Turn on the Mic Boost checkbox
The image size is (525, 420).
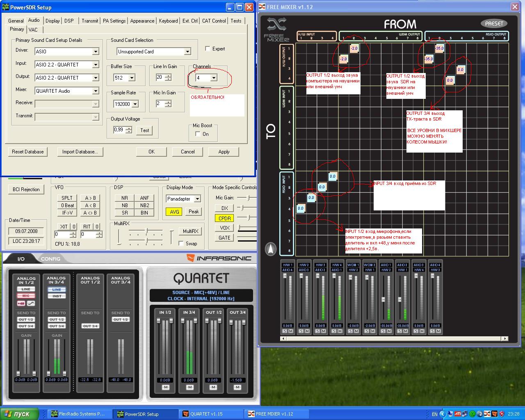pyautogui.click(x=198, y=134)
